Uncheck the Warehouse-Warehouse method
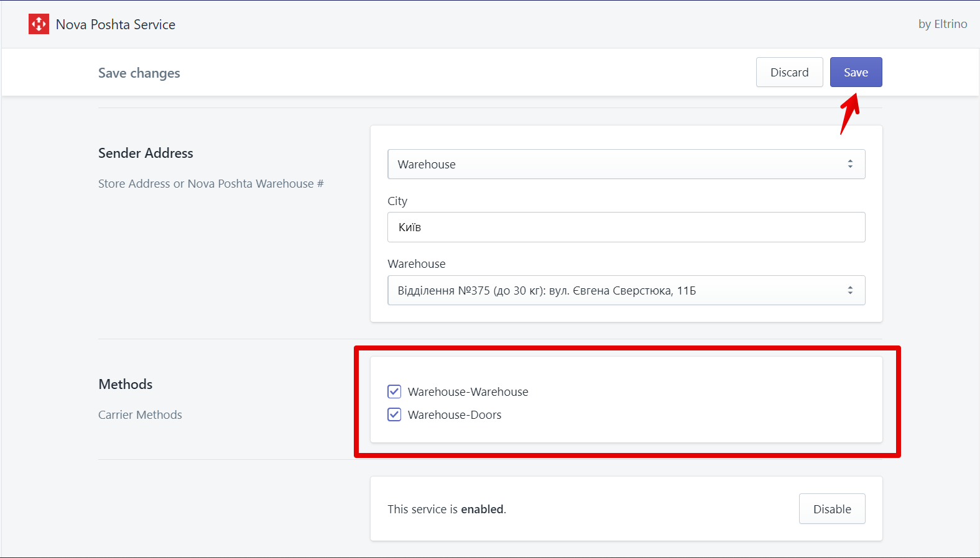The image size is (980, 558). (x=394, y=391)
